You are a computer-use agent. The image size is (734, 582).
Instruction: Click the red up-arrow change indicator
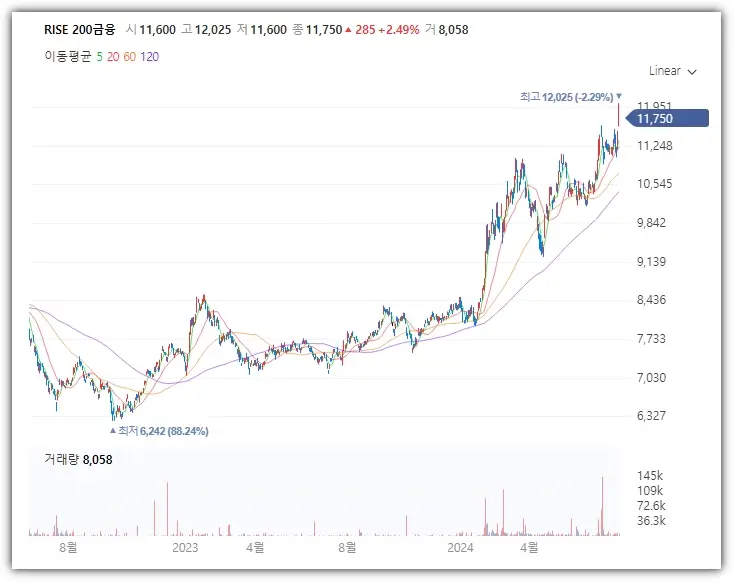click(x=347, y=30)
